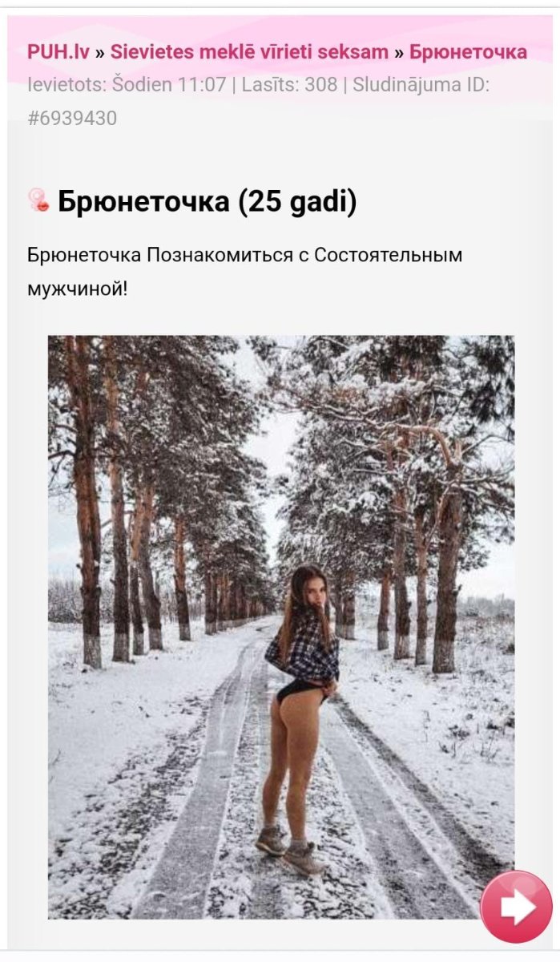The image size is (560, 962).
Task: Click the first » breadcrumb separator
Action: [99, 53]
